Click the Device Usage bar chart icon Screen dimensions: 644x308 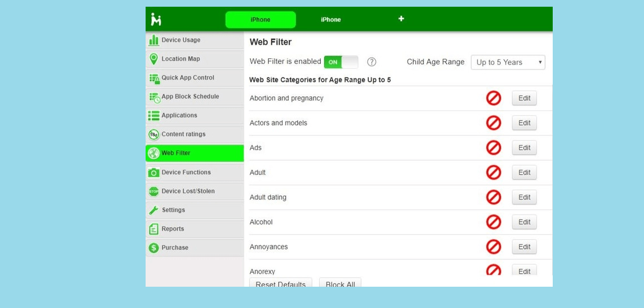point(153,40)
